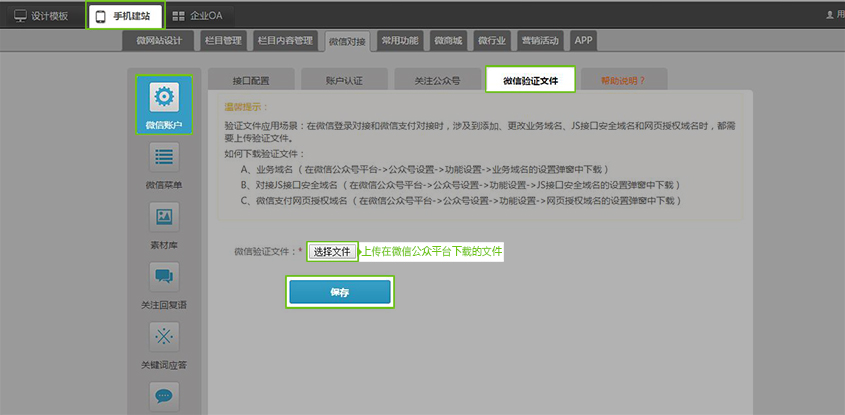Open 栏目内容管理 navigation item
845x415 pixels.
[x=284, y=40]
